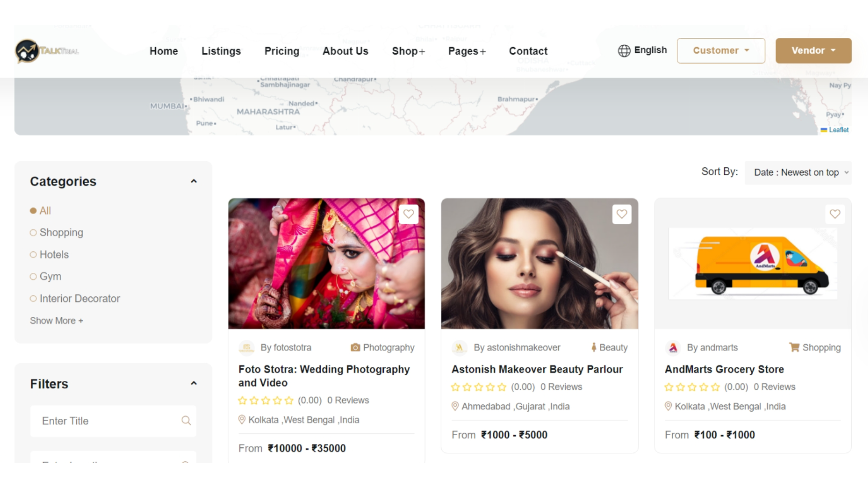Click the Photography camera category icon

pyautogui.click(x=355, y=347)
